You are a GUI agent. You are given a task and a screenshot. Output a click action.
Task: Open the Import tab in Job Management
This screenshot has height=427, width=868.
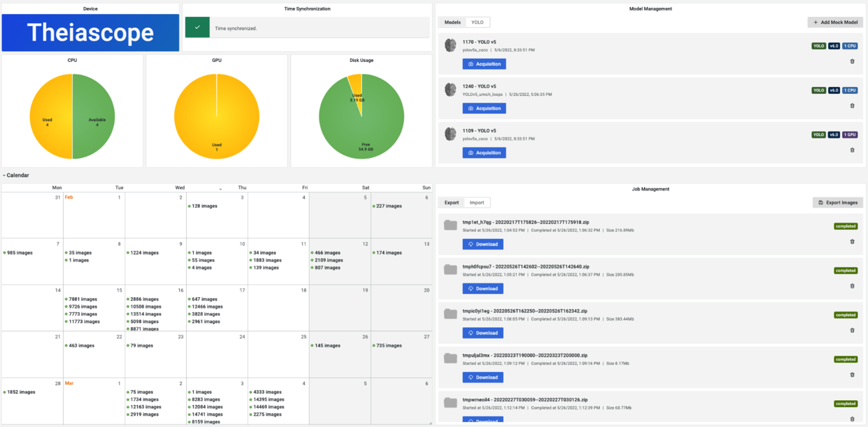477,203
